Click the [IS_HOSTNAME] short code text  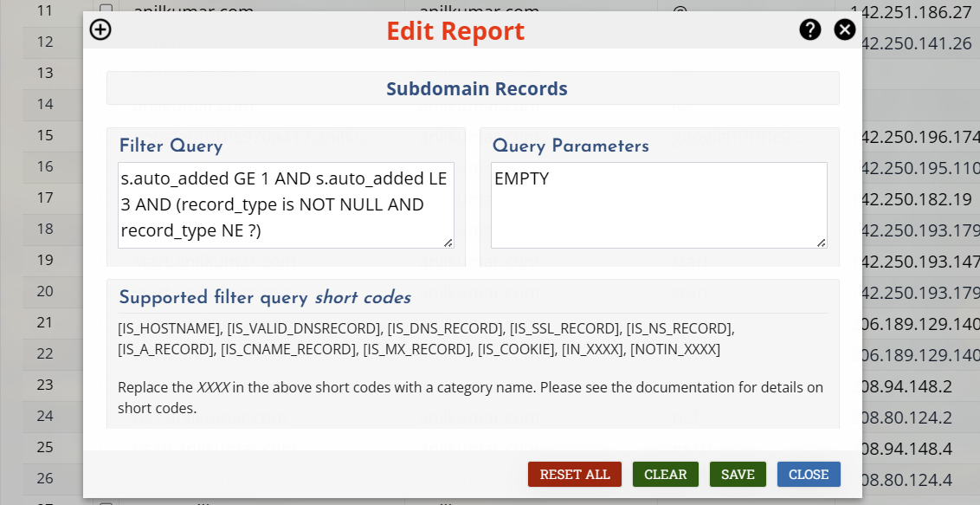pyautogui.click(x=169, y=329)
